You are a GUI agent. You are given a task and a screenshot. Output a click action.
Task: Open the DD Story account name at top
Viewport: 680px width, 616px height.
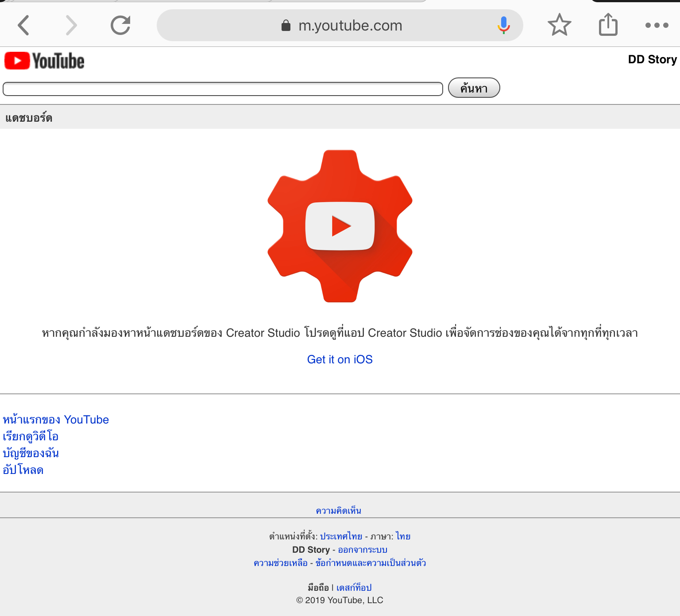(652, 59)
